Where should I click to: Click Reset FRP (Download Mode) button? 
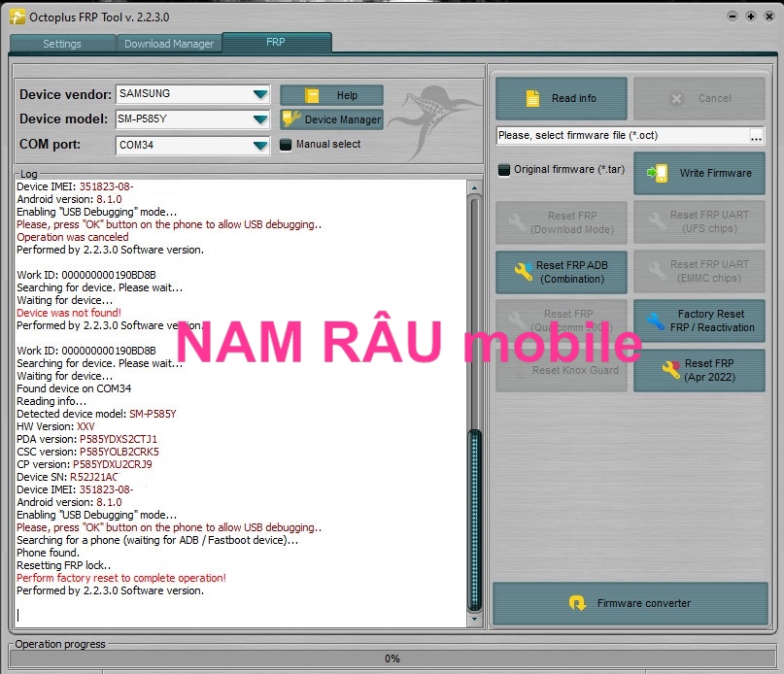point(561,222)
